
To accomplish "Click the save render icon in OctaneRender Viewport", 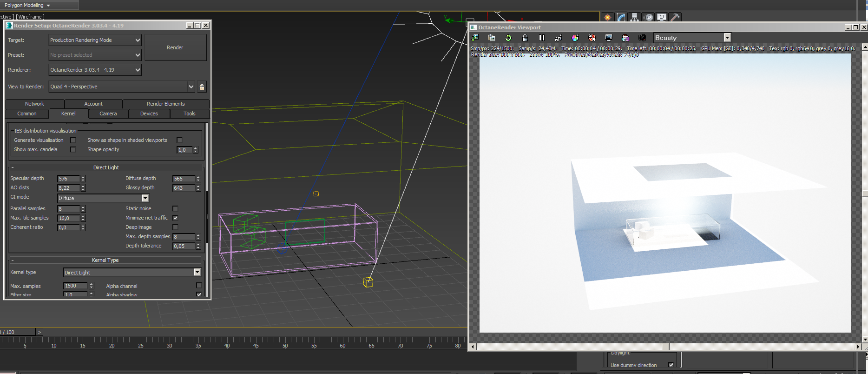I will [475, 38].
